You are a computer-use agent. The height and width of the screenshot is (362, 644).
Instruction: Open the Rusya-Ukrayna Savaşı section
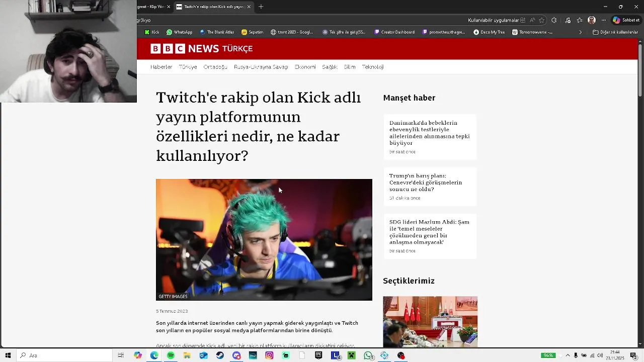point(261,67)
